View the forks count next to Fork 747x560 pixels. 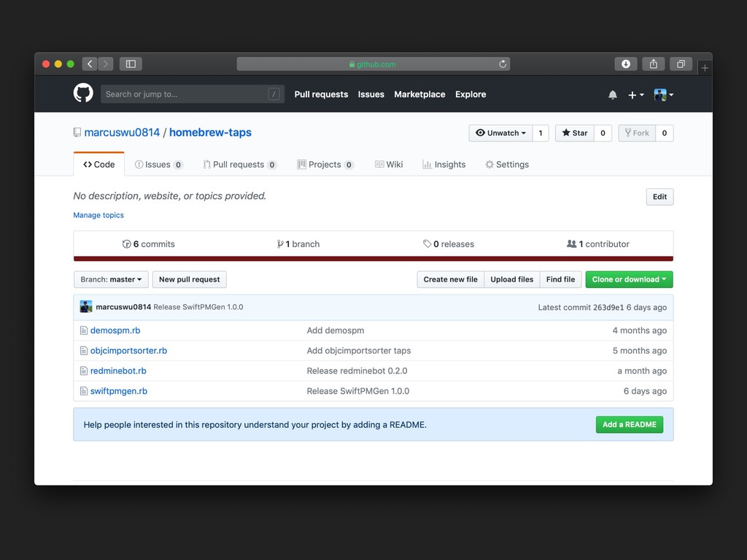(x=664, y=133)
